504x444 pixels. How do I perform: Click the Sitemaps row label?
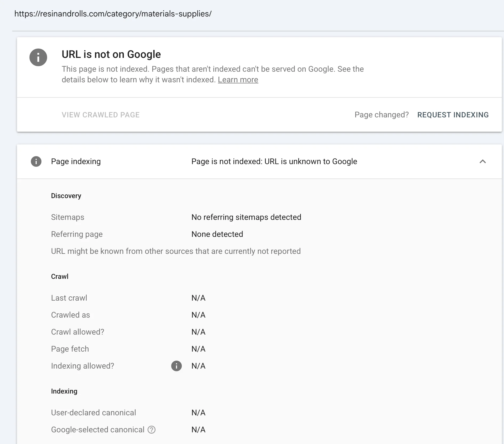[68, 217]
